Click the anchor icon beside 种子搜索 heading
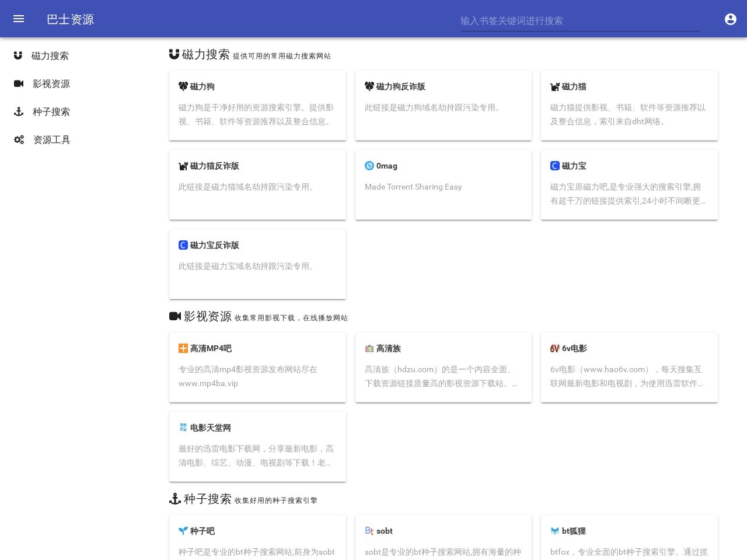Image resolution: width=747 pixels, height=560 pixels. pyautogui.click(x=175, y=499)
